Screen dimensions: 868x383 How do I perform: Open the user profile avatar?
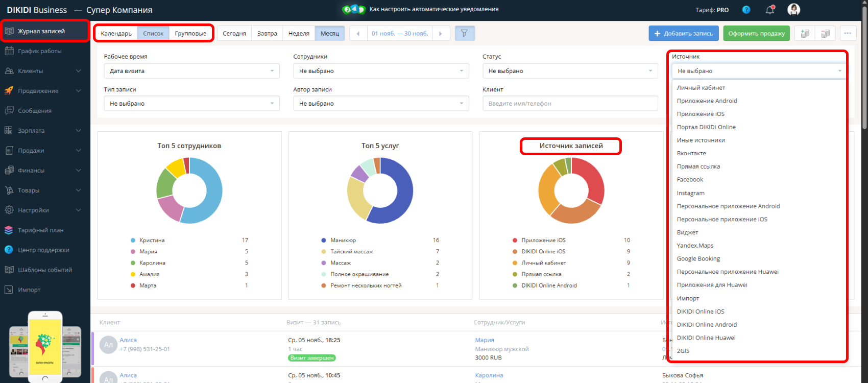click(793, 10)
